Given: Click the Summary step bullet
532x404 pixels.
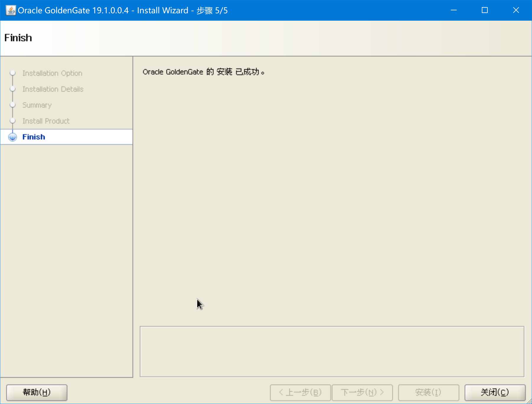Looking at the screenshot, I should point(13,105).
